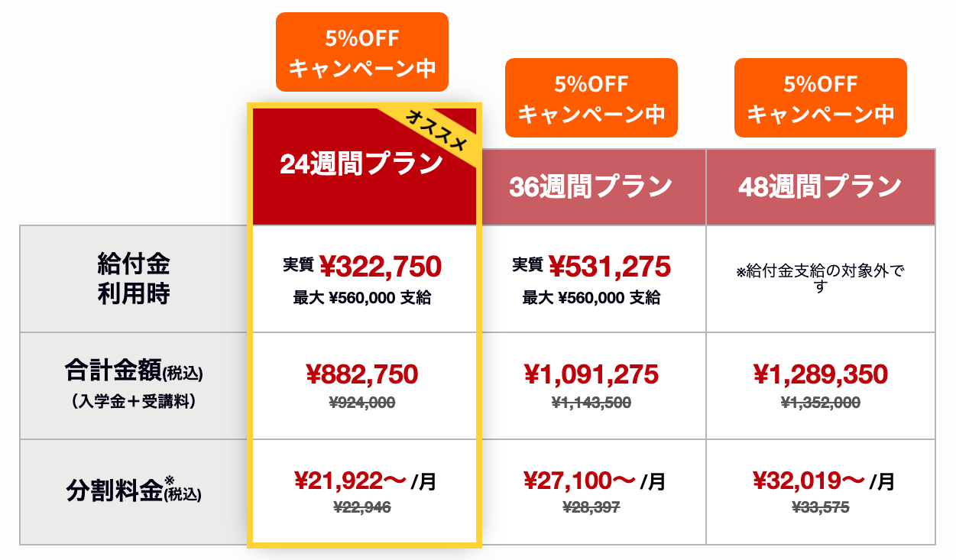
Task: Click the 実質 ¥322,750 price
Action: [362, 267]
